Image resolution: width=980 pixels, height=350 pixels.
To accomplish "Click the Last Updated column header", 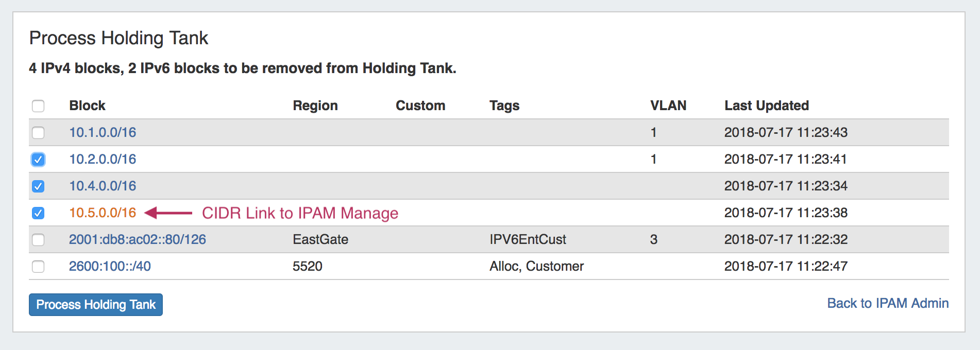I will click(766, 106).
